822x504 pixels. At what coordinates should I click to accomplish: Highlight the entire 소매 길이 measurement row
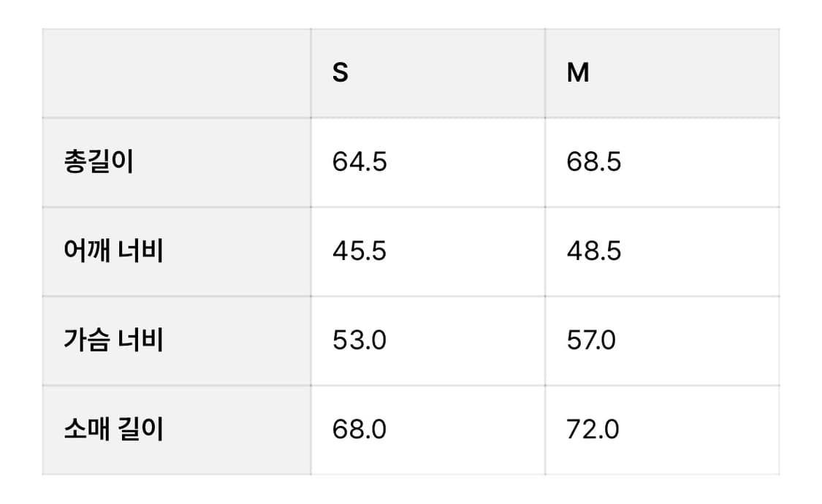468,429
